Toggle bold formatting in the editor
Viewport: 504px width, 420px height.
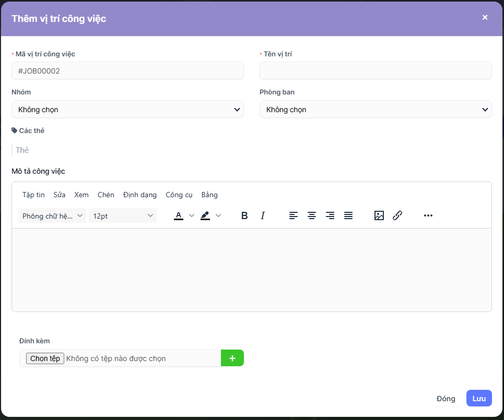click(x=244, y=215)
